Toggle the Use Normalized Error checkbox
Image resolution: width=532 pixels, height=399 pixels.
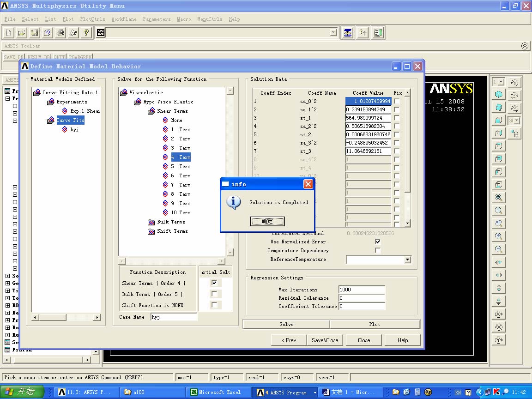click(x=378, y=242)
